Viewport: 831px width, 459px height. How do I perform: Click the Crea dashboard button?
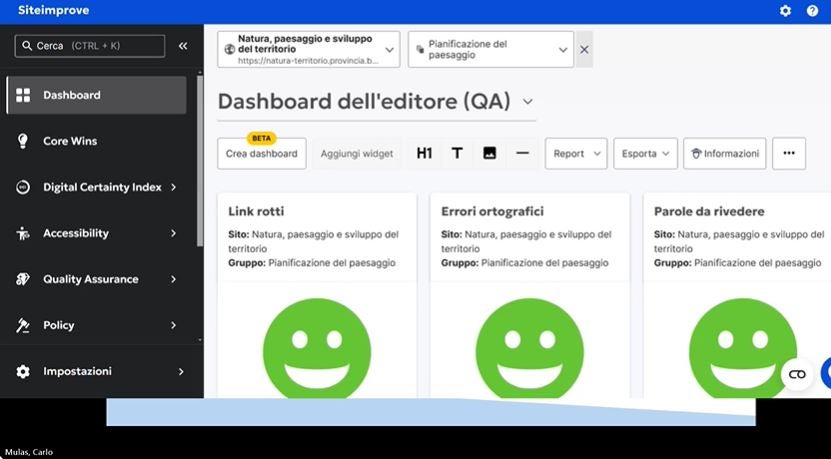261,154
